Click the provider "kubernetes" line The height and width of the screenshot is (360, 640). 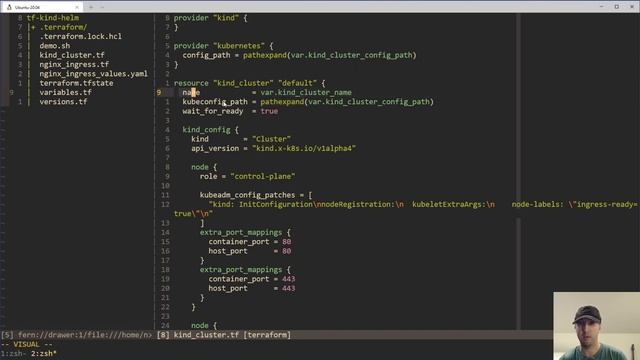click(223, 46)
